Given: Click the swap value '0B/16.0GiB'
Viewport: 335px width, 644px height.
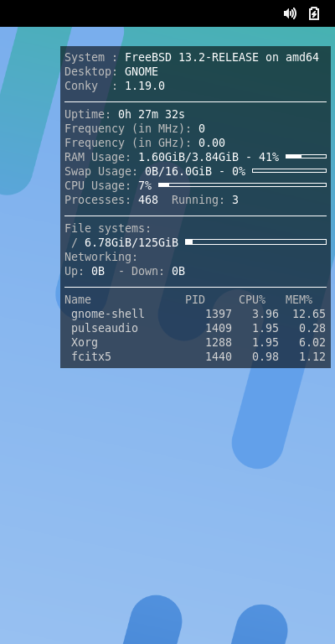Looking at the screenshot, I should tap(178, 171).
